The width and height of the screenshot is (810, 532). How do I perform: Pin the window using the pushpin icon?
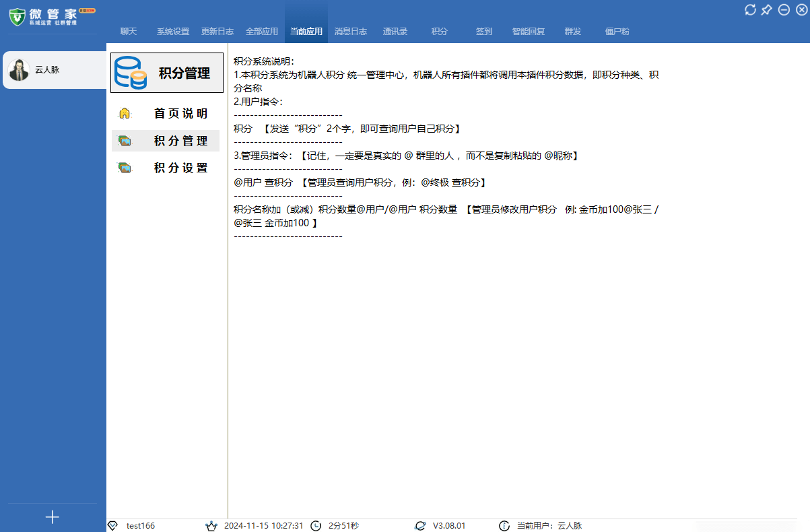766,9
